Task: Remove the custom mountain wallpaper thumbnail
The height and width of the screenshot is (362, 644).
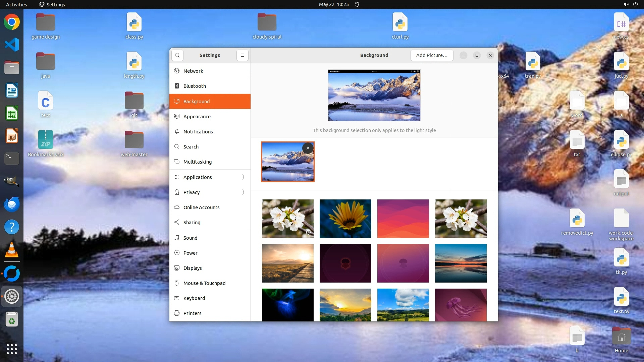Action: [x=308, y=148]
